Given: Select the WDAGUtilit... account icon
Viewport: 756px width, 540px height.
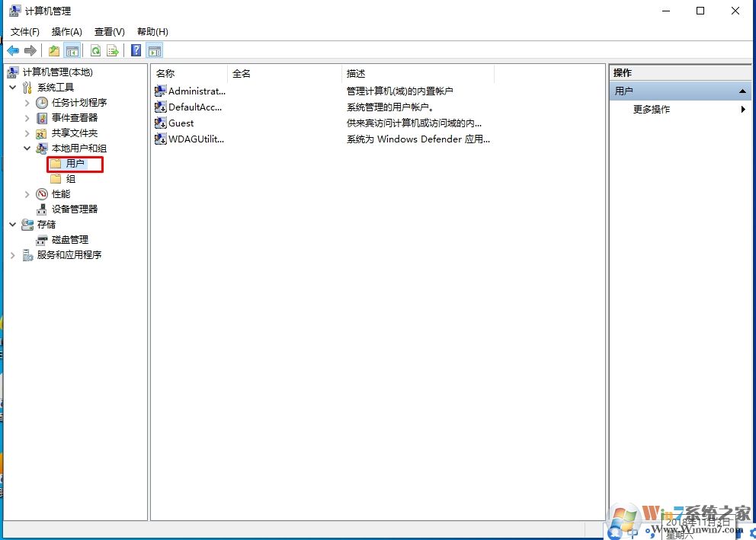Looking at the screenshot, I should (160, 139).
